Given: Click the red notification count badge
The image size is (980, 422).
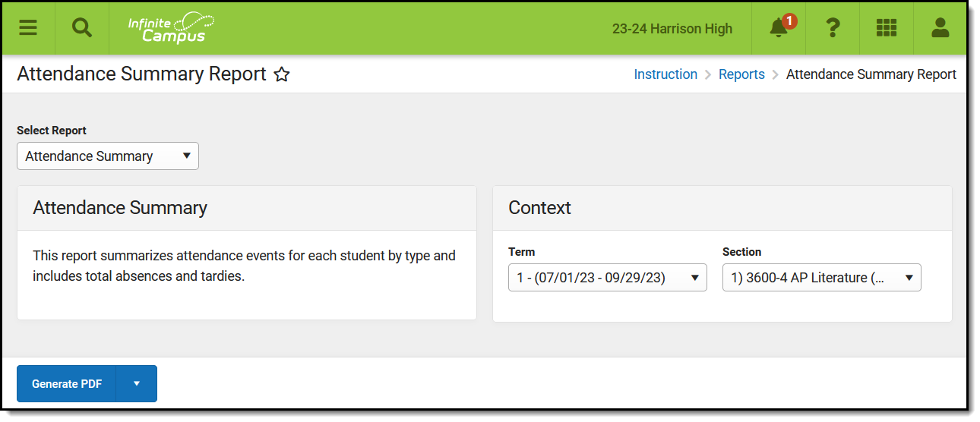Looking at the screenshot, I should pyautogui.click(x=789, y=21).
